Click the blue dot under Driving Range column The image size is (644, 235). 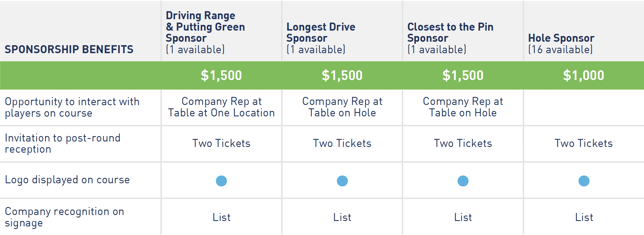coord(221,181)
